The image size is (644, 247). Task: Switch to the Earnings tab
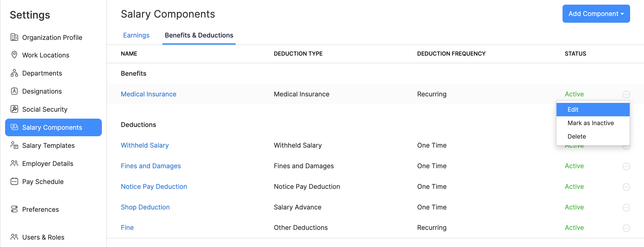point(136,35)
